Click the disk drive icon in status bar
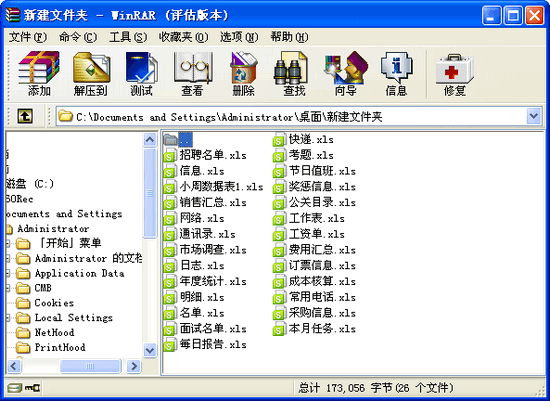This screenshot has width=550, height=401. 14,388
